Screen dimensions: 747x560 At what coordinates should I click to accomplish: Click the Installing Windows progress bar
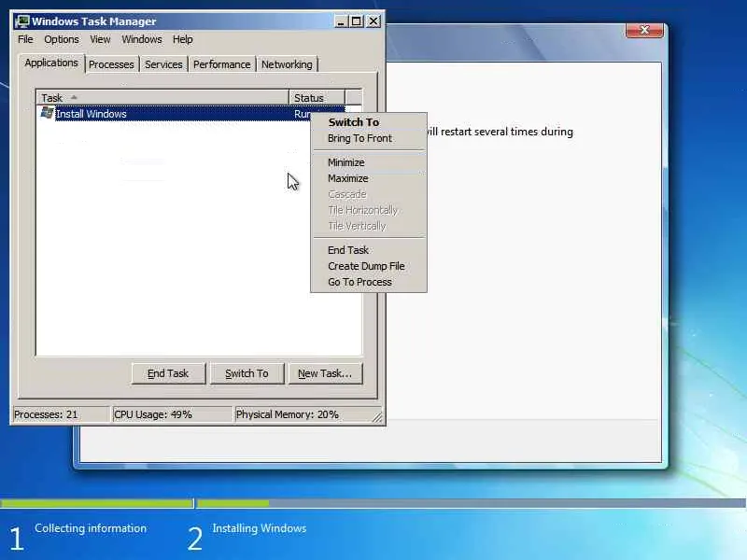pos(472,503)
